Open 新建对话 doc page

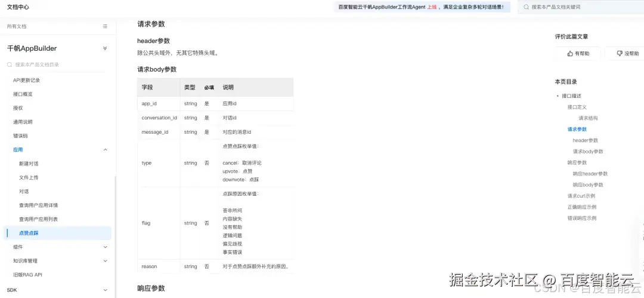[x=29, y=164]
